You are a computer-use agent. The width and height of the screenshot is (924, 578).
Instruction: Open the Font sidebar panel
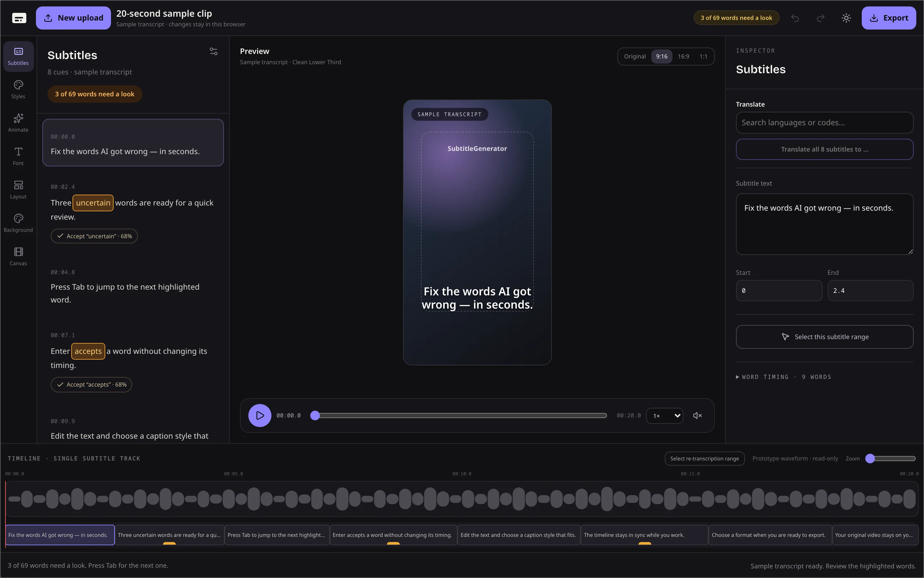tap(18, 156)
